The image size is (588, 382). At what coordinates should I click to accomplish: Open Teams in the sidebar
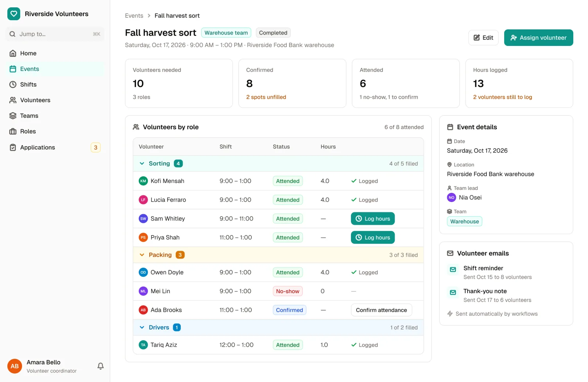[x=55, y=116]
